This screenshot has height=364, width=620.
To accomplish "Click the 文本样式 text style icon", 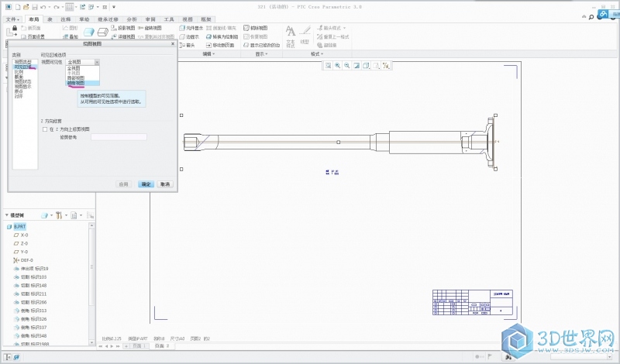I will coord(290,36).
